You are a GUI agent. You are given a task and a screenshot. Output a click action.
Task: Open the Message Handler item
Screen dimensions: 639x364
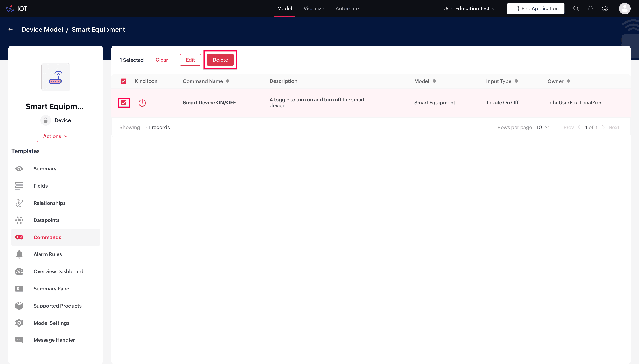point(54,340)
